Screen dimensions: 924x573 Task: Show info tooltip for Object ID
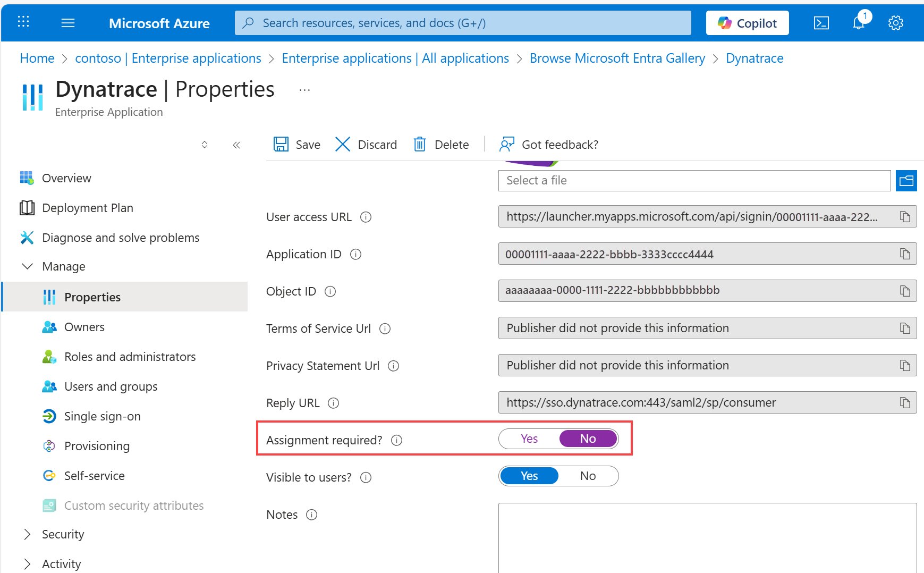point(330,291)
